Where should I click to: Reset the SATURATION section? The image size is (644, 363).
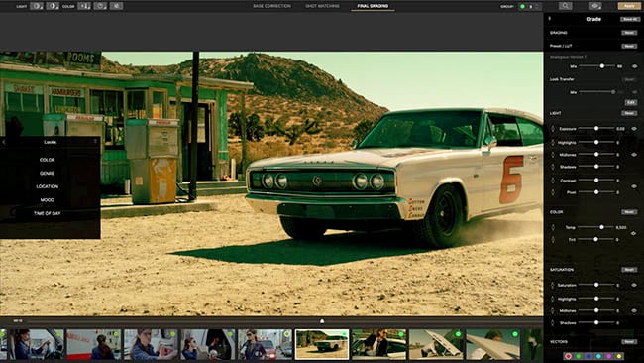(x=629, y=270)
